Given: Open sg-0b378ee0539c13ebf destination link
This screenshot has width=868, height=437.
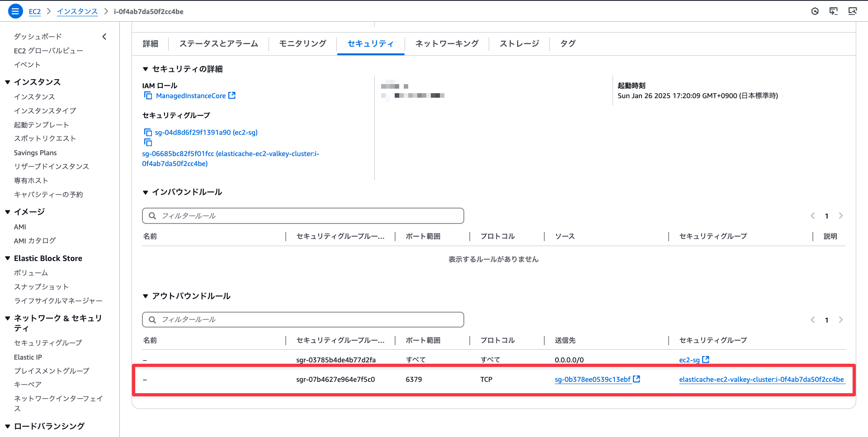Looking at the screenshot, I should pos(593,379).
